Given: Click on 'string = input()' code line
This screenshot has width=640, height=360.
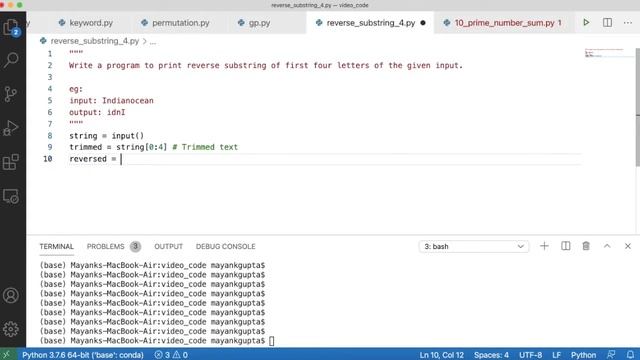Looking at the screenshot, I should tap(107, 136).
